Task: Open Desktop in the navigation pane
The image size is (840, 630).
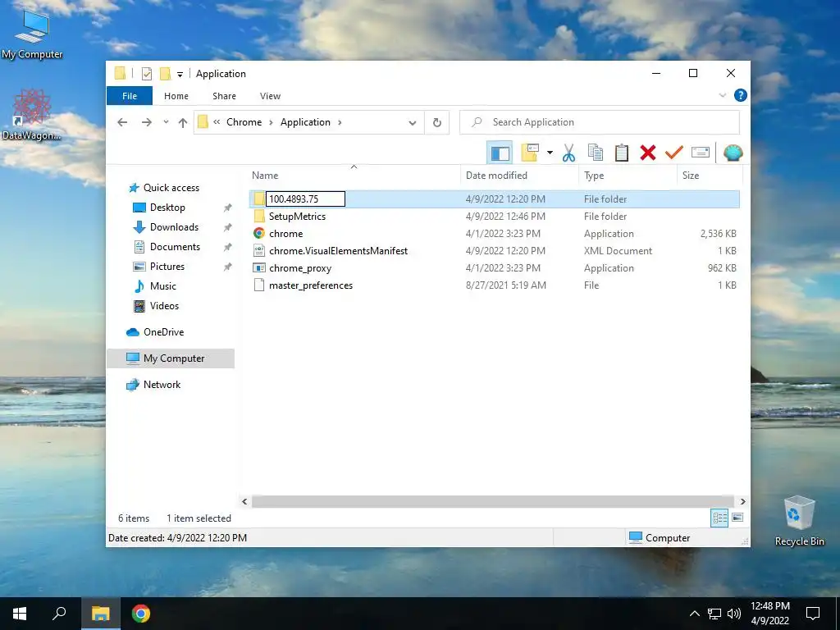Action: click(x=167, y=208)
